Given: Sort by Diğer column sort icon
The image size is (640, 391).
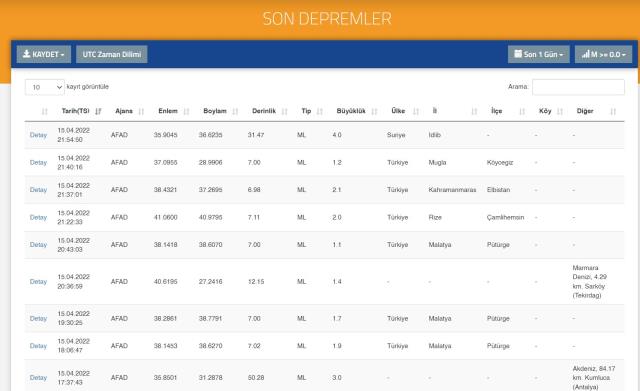Looking at the screenshot, I should click(x=613, y=111).
